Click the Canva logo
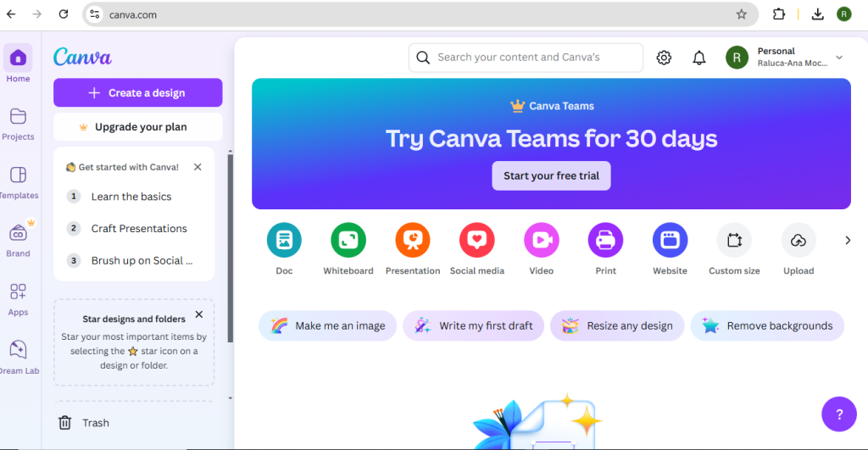Viewport: 868px width, 450px height. [82, 57]
